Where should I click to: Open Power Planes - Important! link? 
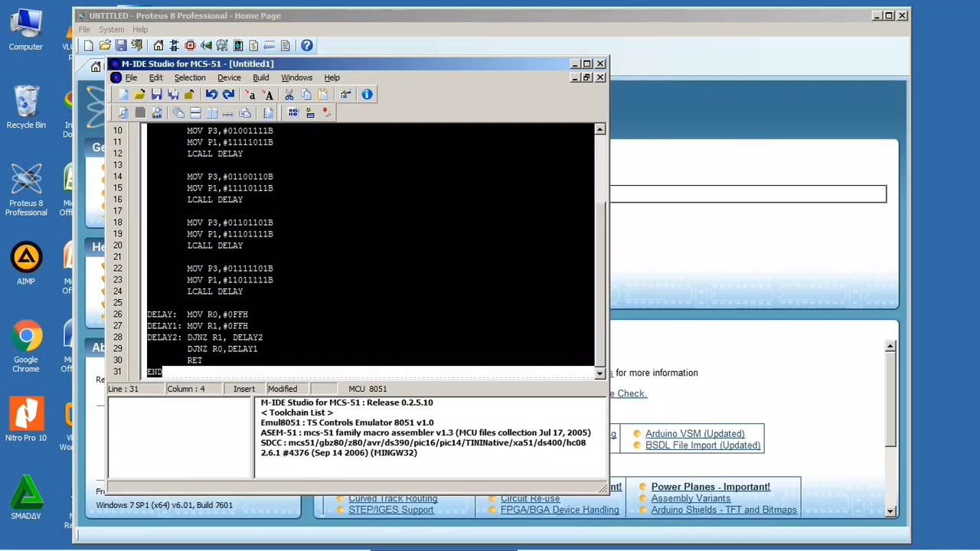pos(710,487)
